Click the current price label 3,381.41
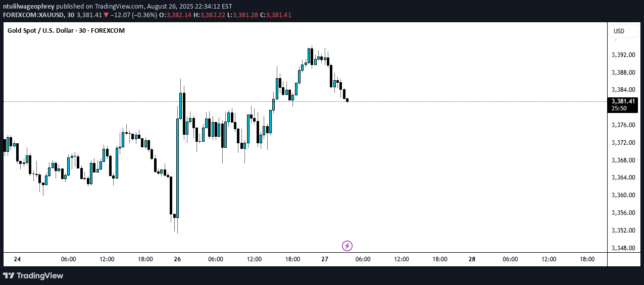This screenshot has height=285, width=644. point(622,101)
